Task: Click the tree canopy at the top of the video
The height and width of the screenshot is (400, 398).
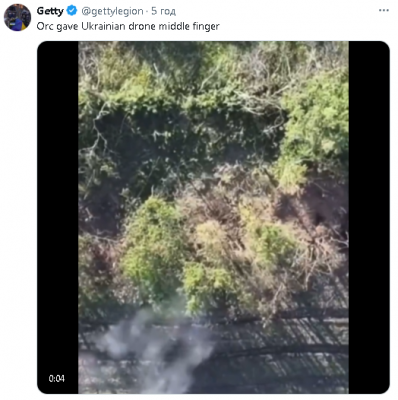Action: click(x=213, y=73)
